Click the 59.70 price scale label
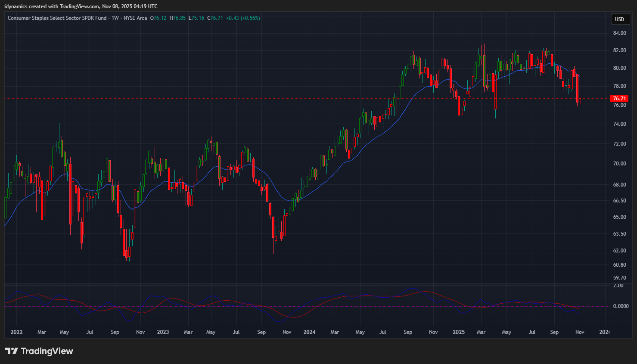This screenshot has height=364, width=637. 619,278
